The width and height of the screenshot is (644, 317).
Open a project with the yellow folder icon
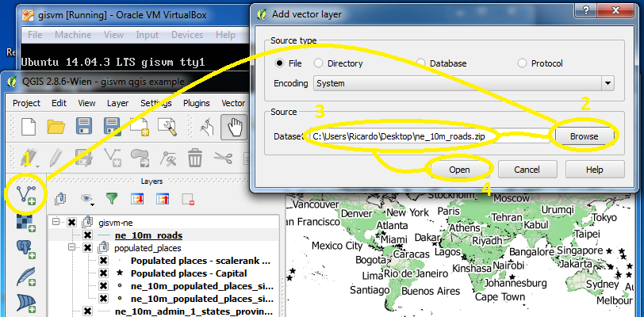pos(56,128)
